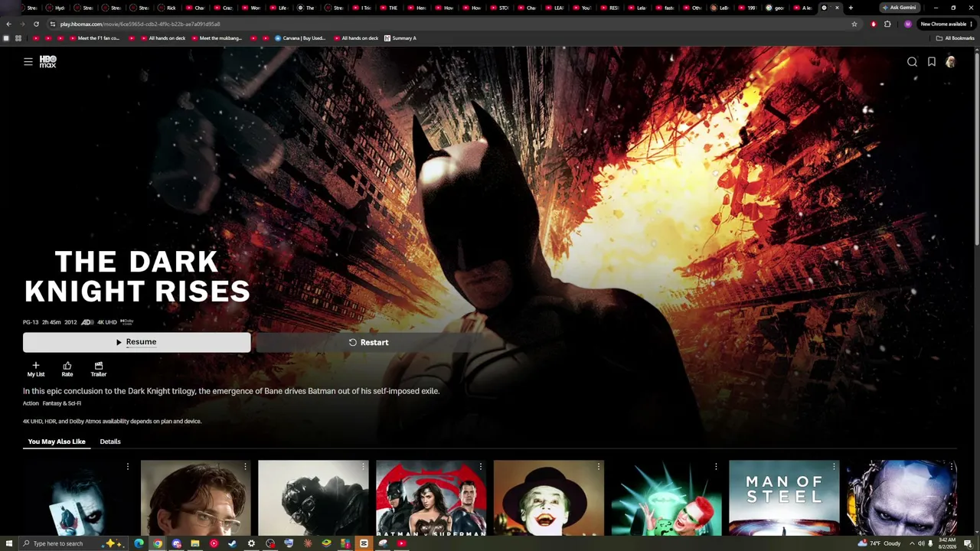Open the Joker card poster thumbnail
The width and height of the screenshot is (980, 551).
click(x=78, y=497)
